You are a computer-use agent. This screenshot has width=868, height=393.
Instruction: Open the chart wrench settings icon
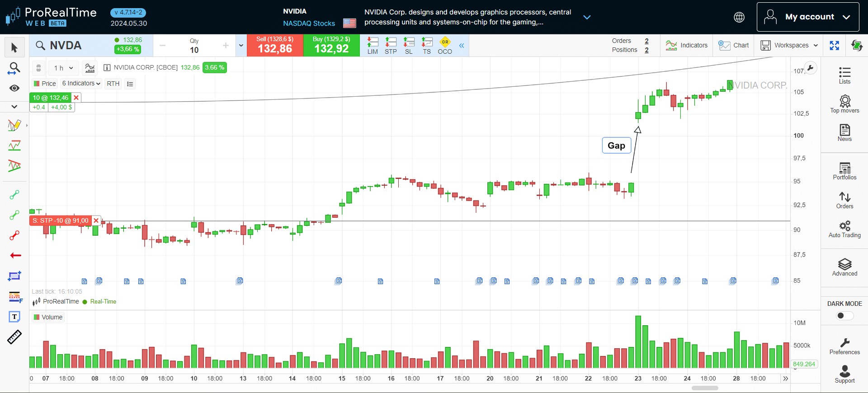[x=811, y=68]
